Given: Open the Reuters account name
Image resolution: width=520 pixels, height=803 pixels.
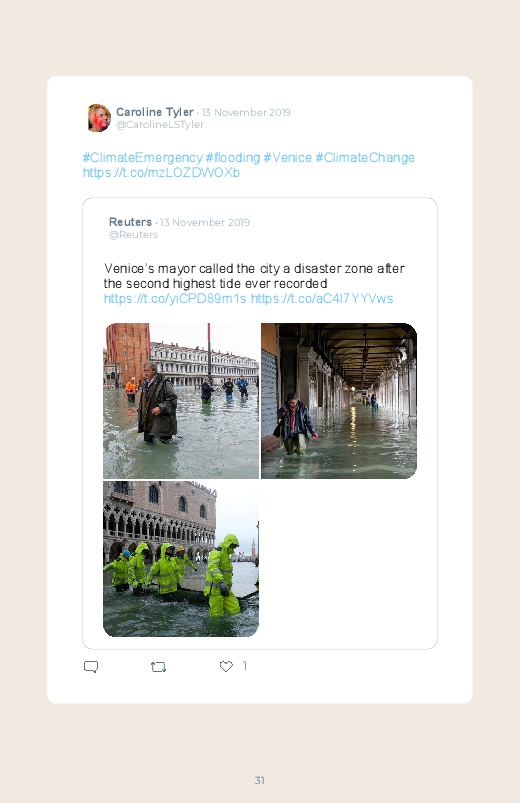Looking at the screenshot, I should (x=130, y=222).
